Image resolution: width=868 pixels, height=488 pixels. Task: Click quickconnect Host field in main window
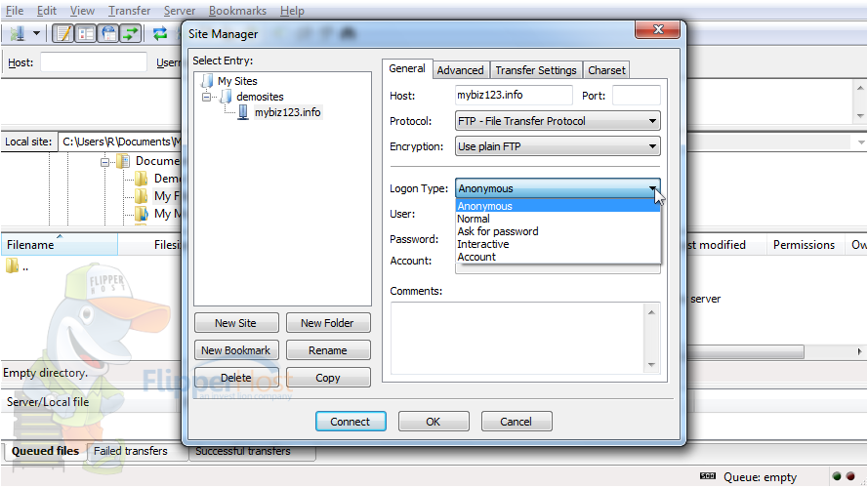point(94,62)
